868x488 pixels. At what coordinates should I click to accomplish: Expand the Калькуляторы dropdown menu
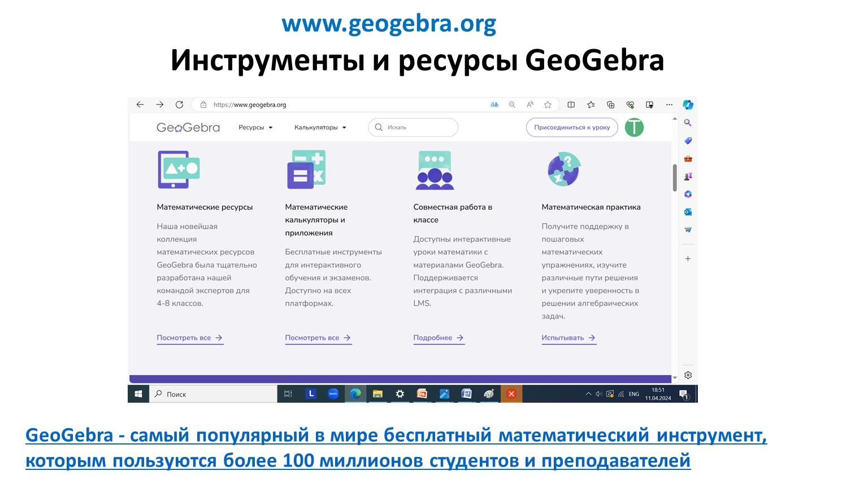click(320, 128)
